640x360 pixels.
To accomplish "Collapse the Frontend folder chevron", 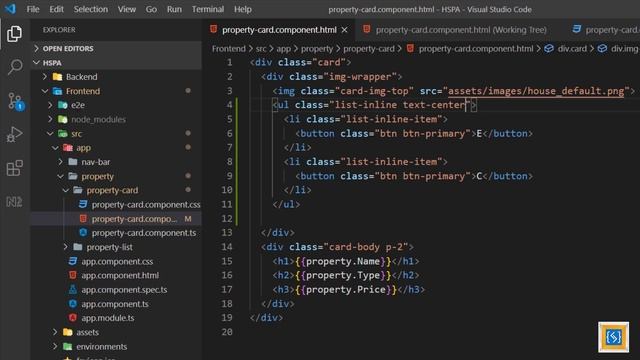I will 45,91.
